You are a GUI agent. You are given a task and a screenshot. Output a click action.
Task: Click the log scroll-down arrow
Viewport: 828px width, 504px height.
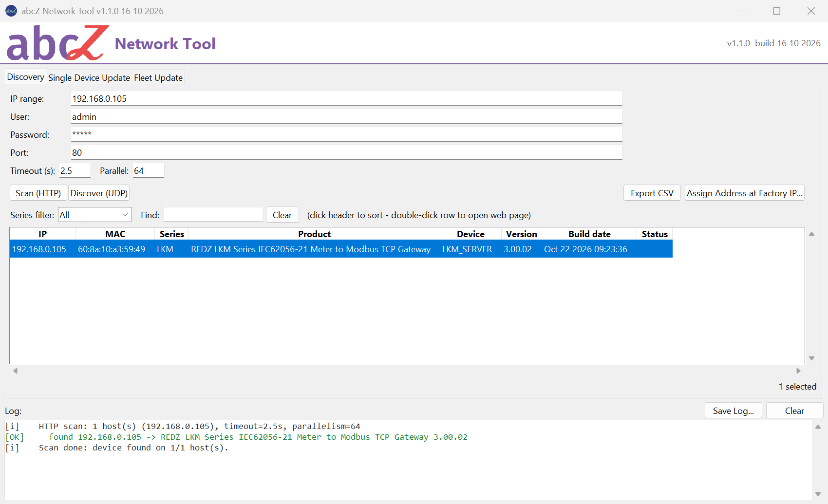[818, 494]
